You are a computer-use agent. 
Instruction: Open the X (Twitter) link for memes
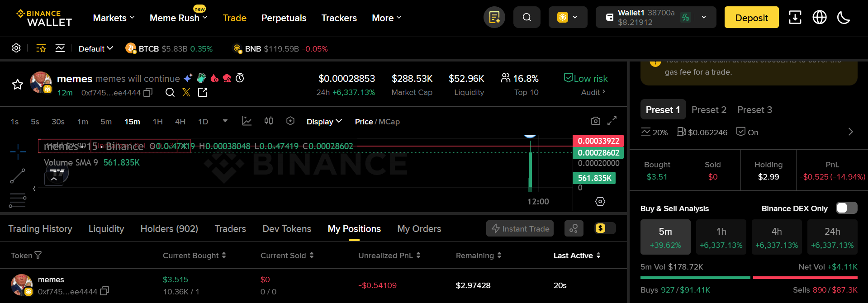[186, 92]
